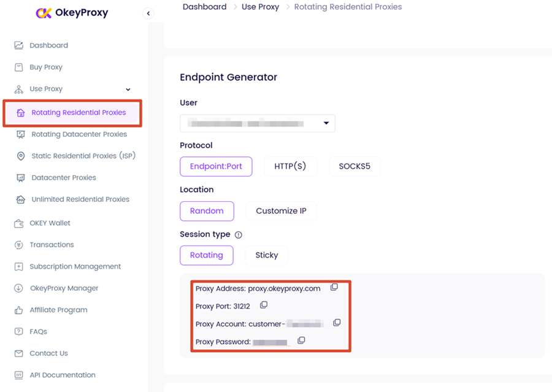The height and width of the screenshot is (392, 552).
Task: Copy the Proxy Port value
Action: tap(264, 305)
